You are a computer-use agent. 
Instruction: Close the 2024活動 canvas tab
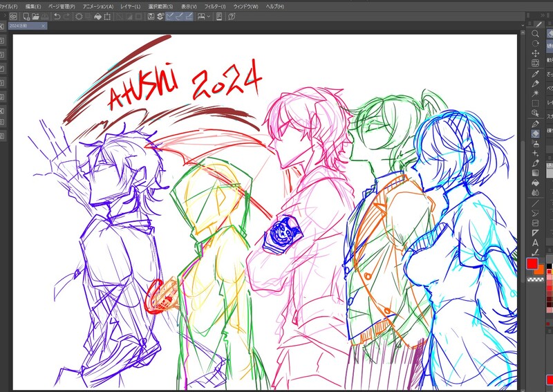point(43,26)
